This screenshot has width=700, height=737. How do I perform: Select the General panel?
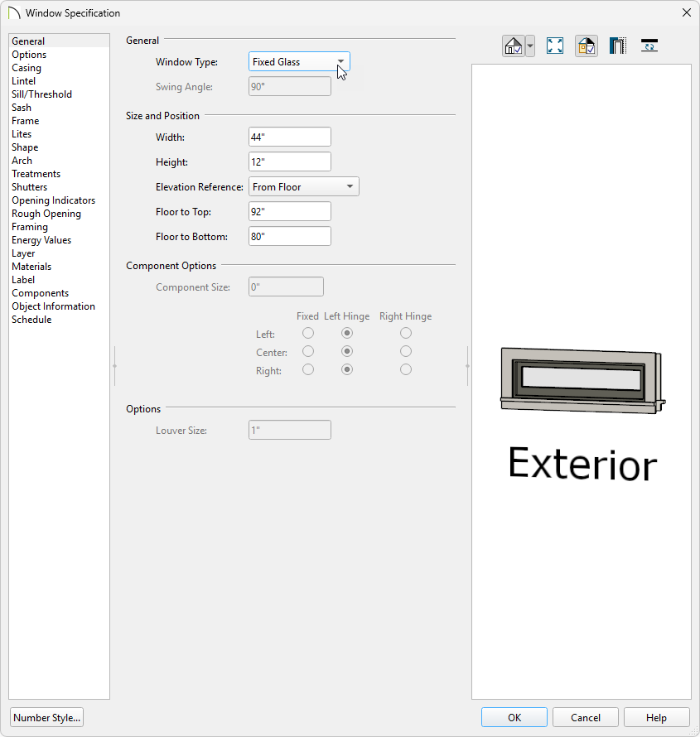click(60, 41)
